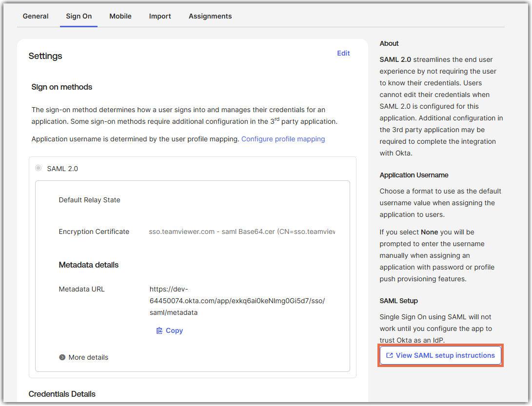Click the Metadata URL text
The height and width of the screenshot is (406, 532).
[x=237, y=301]
